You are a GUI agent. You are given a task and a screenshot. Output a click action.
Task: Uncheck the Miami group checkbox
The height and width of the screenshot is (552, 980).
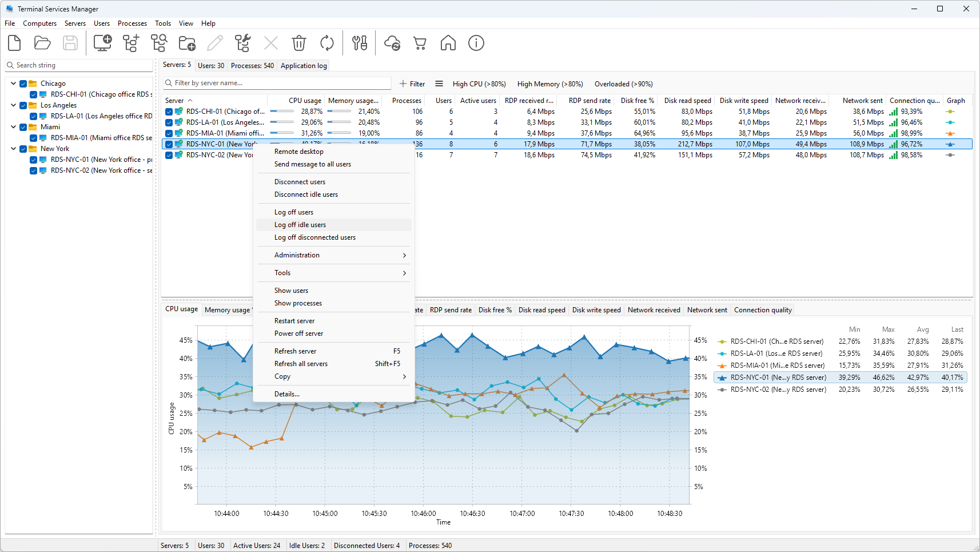(x=23, y=127)
